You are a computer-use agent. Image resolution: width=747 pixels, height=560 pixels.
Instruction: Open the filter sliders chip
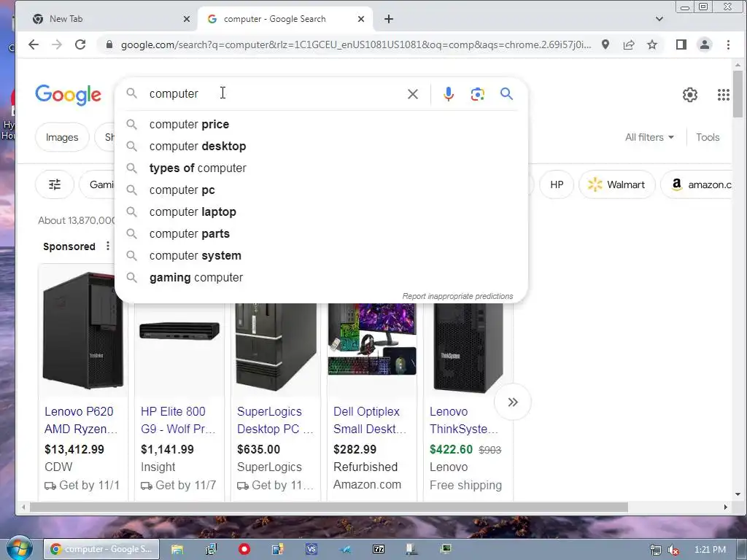pos(55,184)
